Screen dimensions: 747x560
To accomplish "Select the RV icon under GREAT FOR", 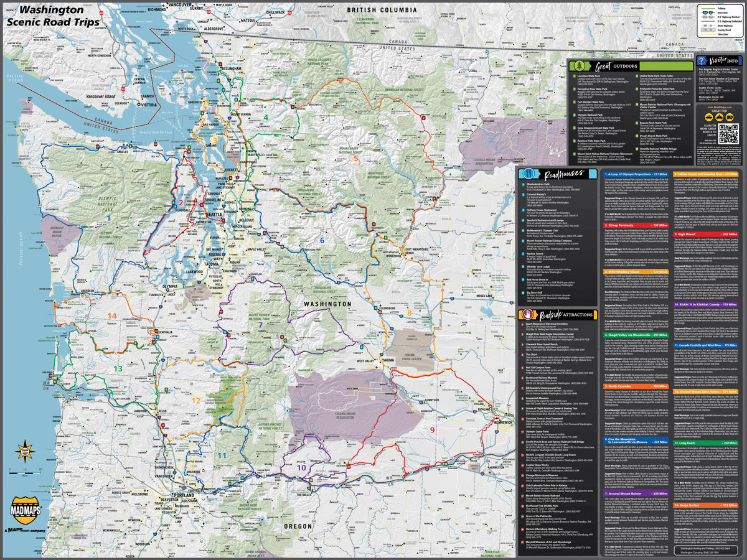I will (x=729, y=117).
